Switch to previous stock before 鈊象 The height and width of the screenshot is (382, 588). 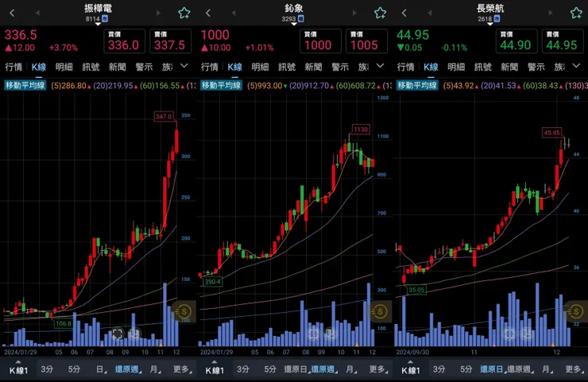pyautogui.click(x=234, y=14)
